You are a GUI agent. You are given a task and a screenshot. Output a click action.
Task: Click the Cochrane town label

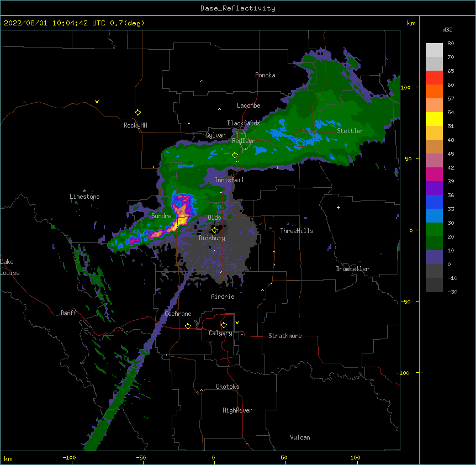click(x=178, y=314)
